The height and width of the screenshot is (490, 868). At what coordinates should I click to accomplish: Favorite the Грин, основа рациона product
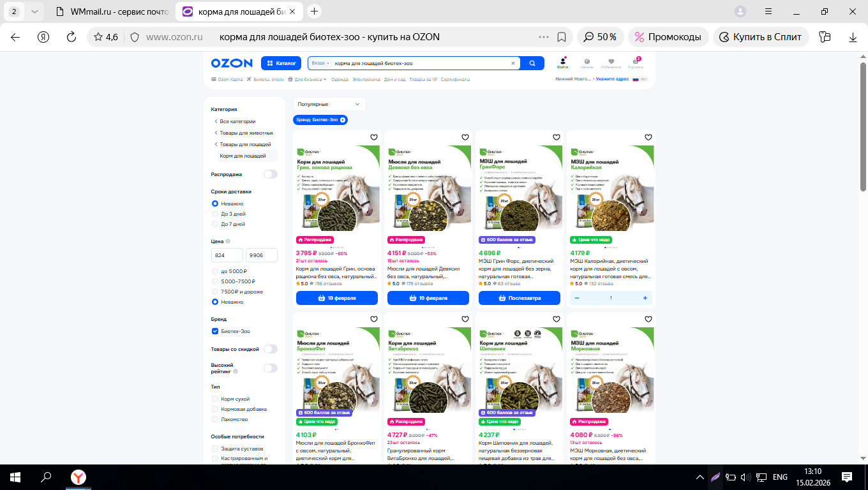coord(374,137)
